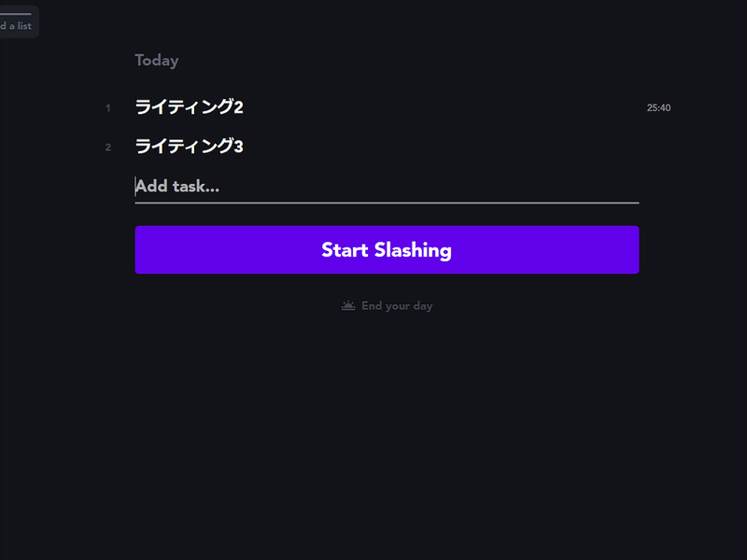Screen dimensions: 747x560
Task: Click the 25:40 time estimate
Action: pyautogui.click(x=658, y=108)
